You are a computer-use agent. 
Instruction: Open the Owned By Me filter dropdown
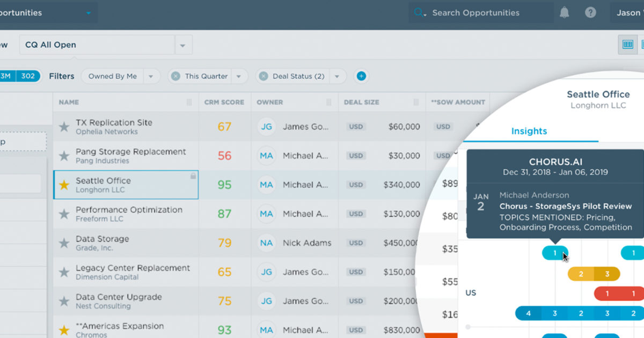point(151,76)
